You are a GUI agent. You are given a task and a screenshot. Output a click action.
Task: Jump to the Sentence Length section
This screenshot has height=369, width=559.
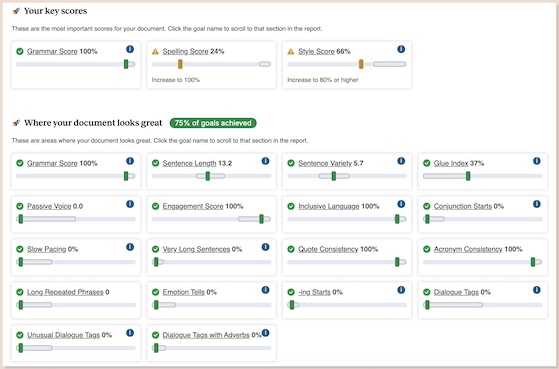click(189, 164)
